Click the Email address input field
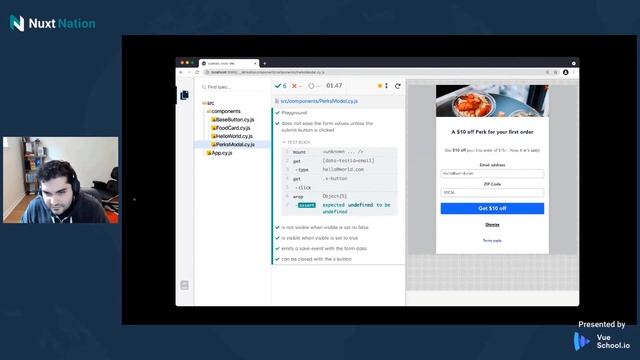Screen dimensions: 640x360 pos(492,173)
